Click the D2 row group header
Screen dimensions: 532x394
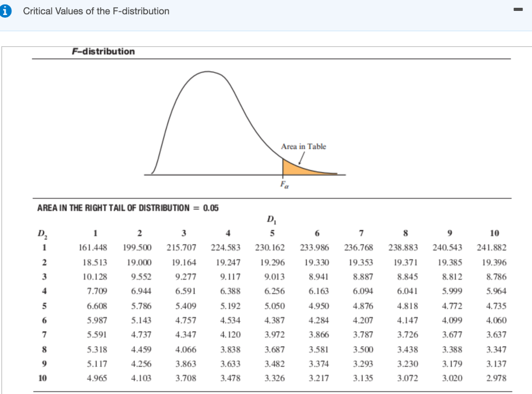tap(43, 233)
